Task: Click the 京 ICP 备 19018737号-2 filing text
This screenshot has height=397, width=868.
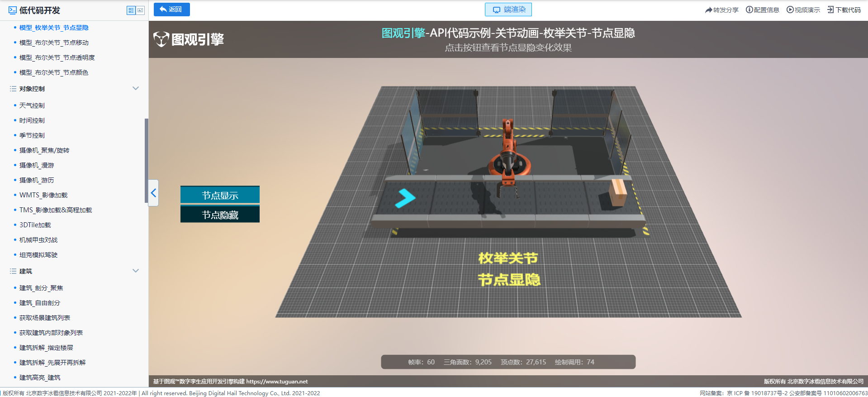Action: (757, 393)
